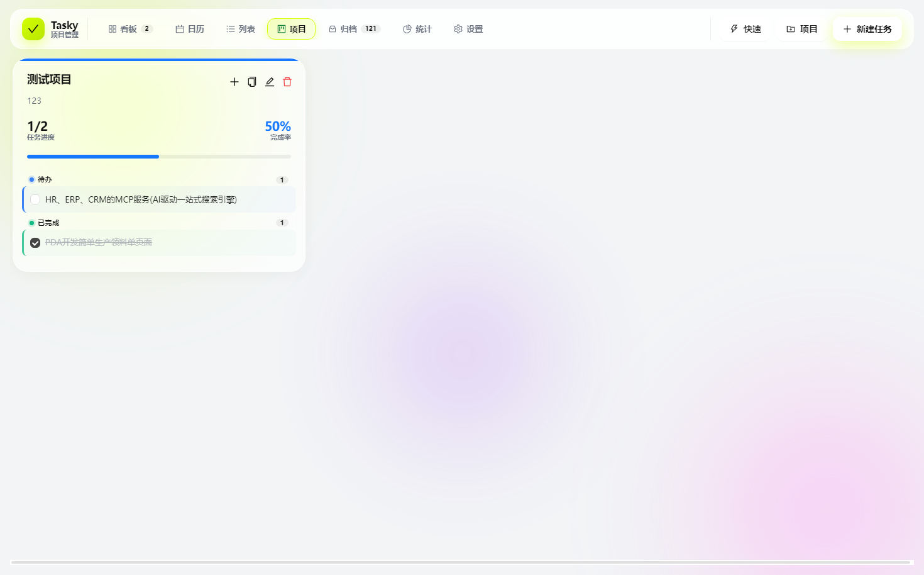Open 快速 quick-add lightning button
Screen dimensions: 924x575
[x=745, y=29]
